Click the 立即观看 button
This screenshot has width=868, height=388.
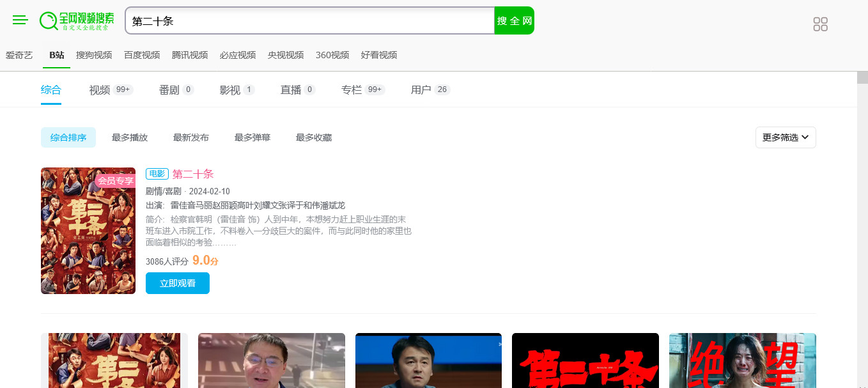click(x=178, y=283)
